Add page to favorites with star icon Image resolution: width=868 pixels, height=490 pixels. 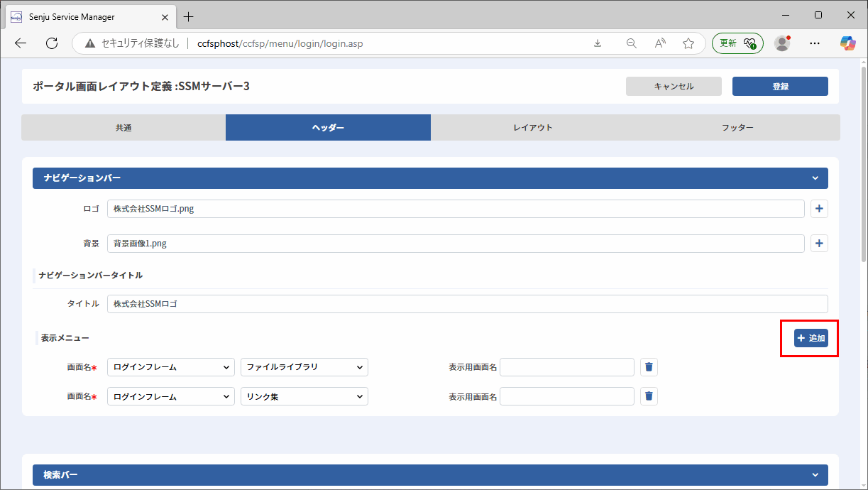(688, 43)
